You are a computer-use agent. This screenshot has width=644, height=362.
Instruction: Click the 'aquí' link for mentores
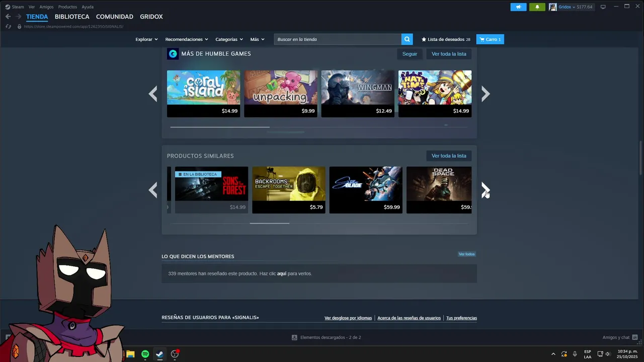coord(282,274)
